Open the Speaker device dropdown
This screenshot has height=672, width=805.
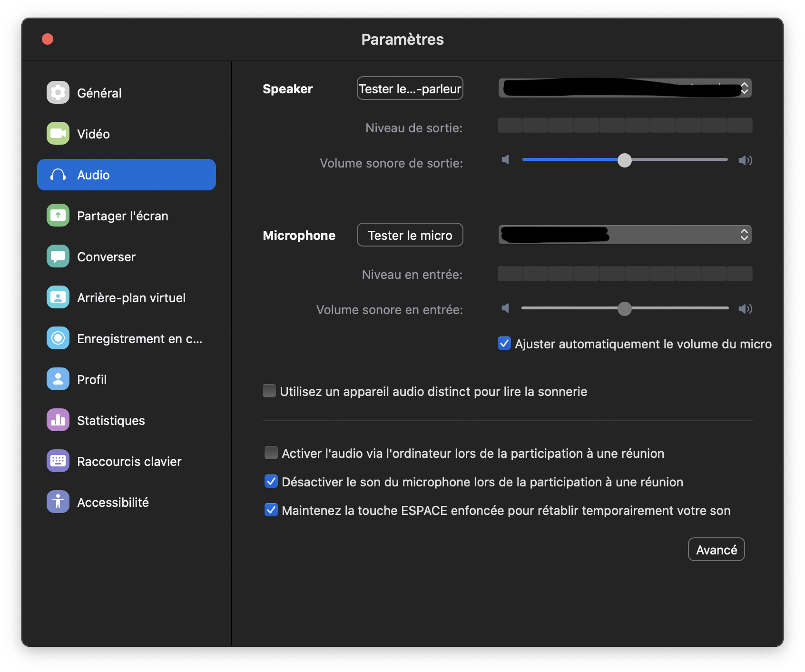tap(625, 88)
